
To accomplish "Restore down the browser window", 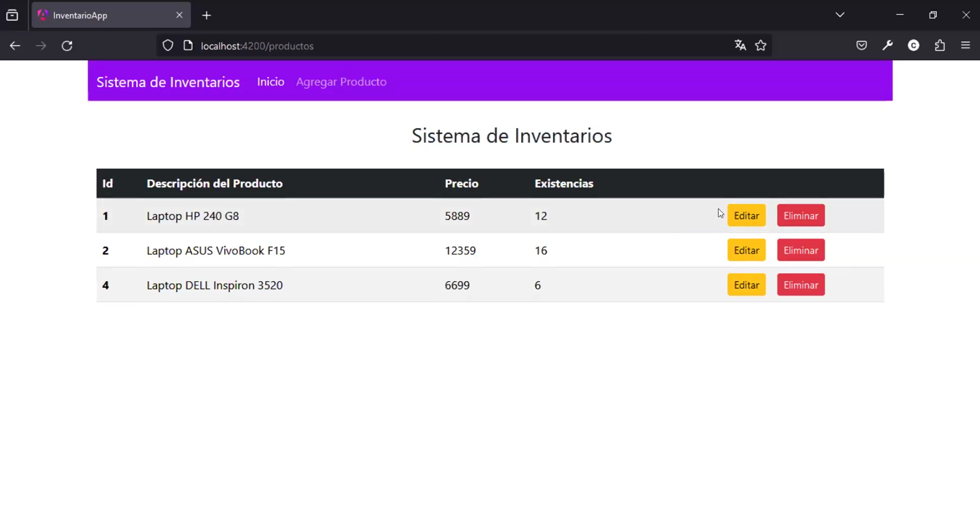I will 933,15.
